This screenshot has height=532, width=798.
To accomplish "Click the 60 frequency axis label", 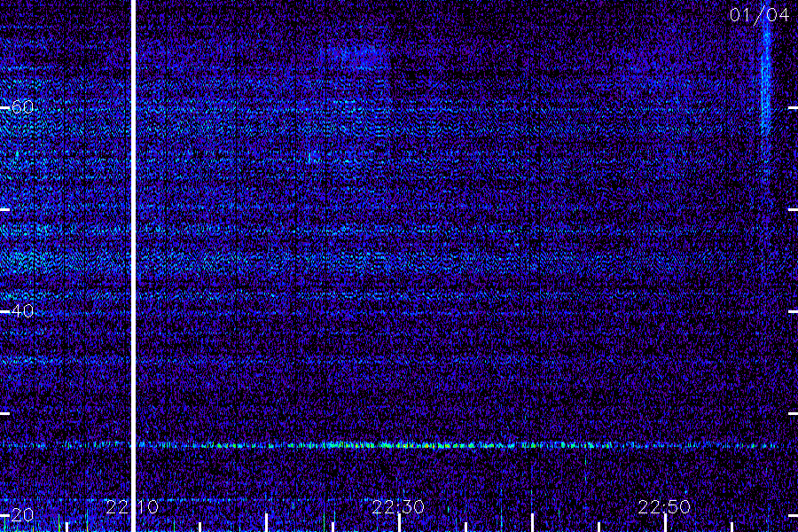I will click(x=22, y=107).
